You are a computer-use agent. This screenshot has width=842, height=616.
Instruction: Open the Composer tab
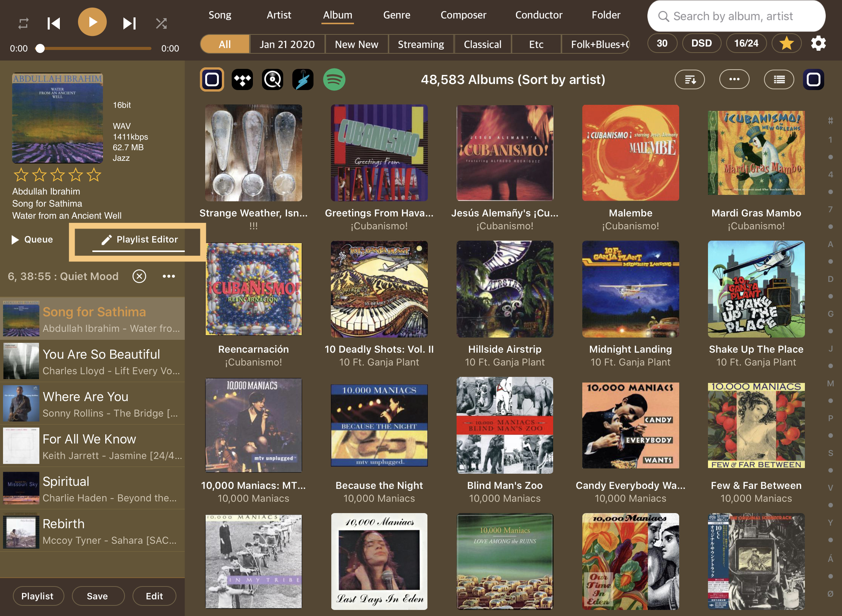(463, 15)
